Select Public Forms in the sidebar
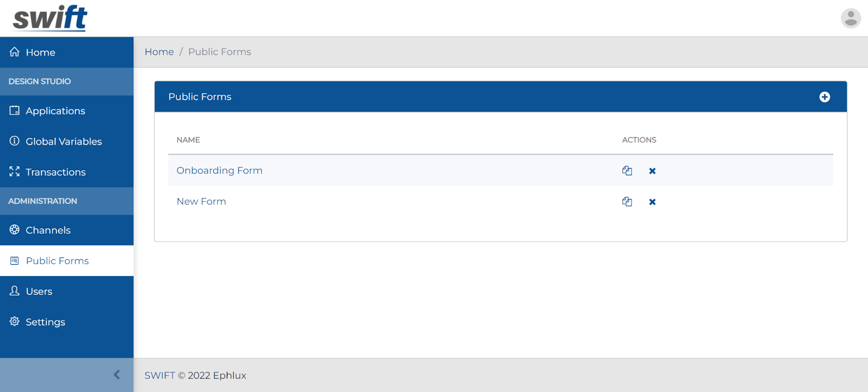 point(57,261)
